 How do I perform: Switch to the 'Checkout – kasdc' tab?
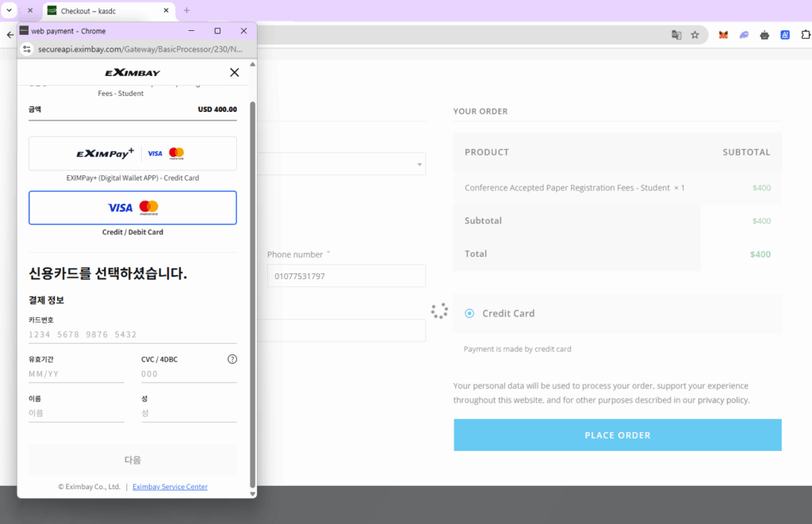[109, 11]
